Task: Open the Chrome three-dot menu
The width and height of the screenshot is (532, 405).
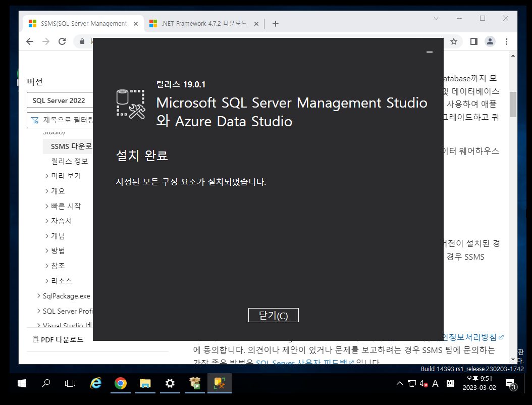Action: click(x=506, y=41)
